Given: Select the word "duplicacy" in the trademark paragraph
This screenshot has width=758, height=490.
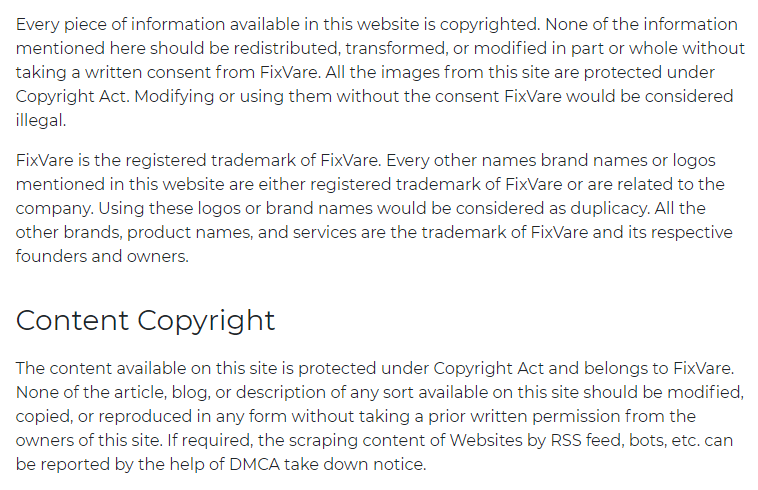Looking at the screenshot, I should [x=609, y=209].
